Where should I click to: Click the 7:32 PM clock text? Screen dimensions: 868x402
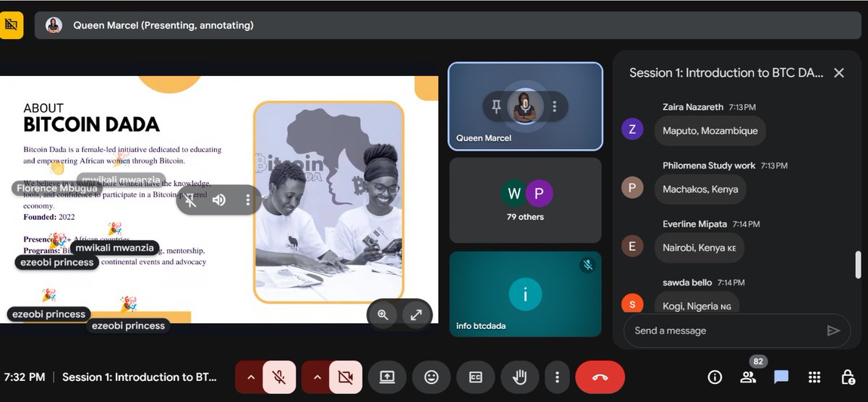click(25, 377)
